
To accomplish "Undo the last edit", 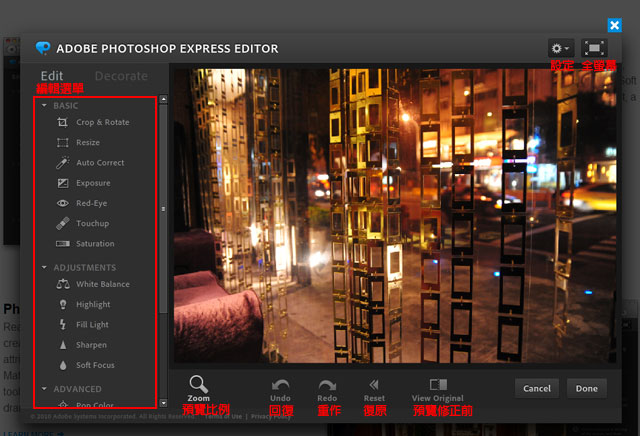I will pyautogui.click(x=280, y=385).
